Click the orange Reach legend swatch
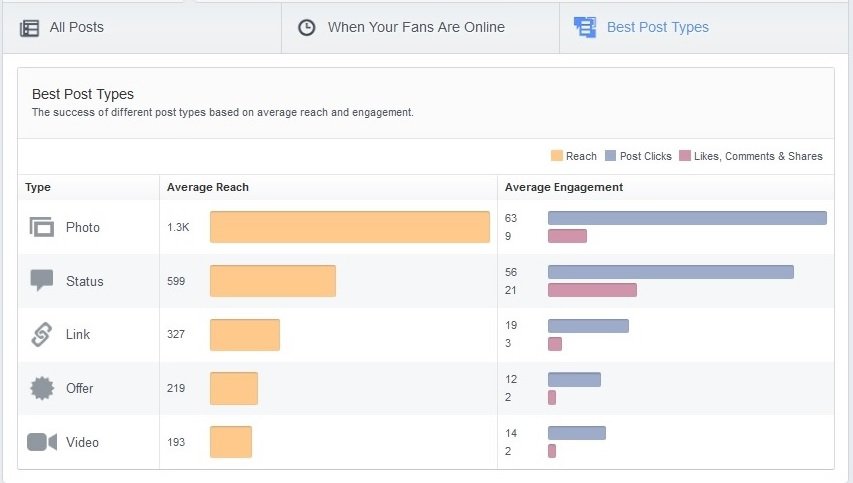The height and width of the screenshot is (483, 853). coord(556,156)
